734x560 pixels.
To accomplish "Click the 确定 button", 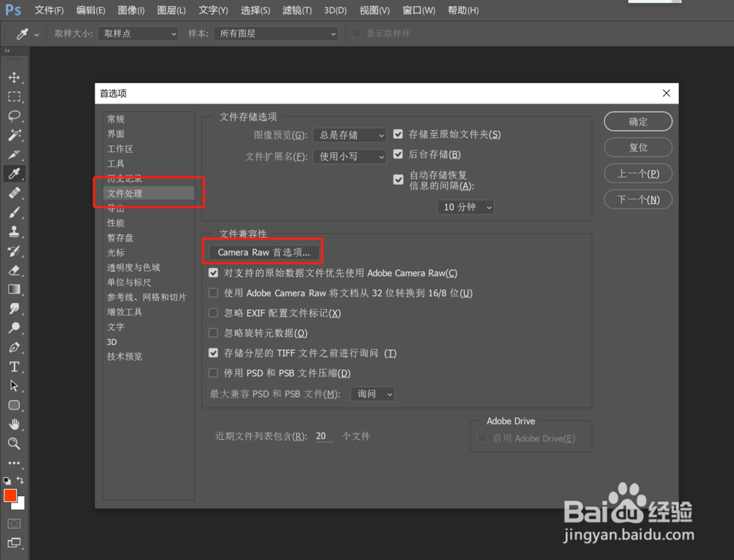I will tap(638, 122).
